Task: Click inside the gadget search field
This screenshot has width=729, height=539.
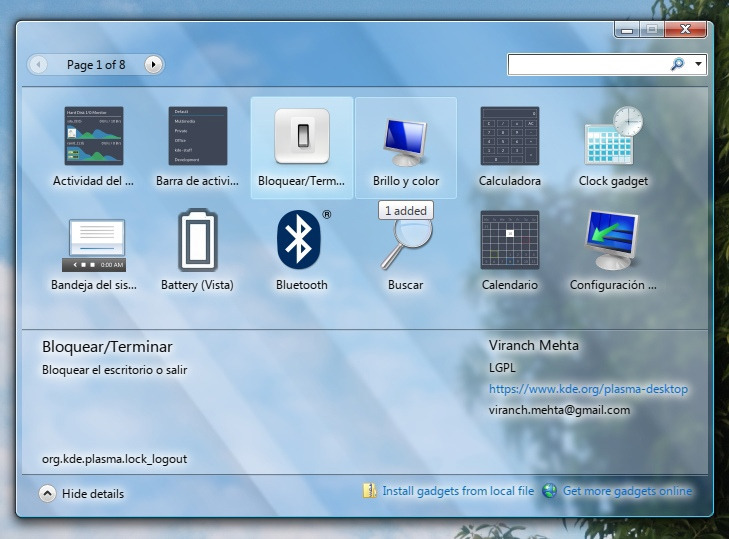Action: pos(587,64)
